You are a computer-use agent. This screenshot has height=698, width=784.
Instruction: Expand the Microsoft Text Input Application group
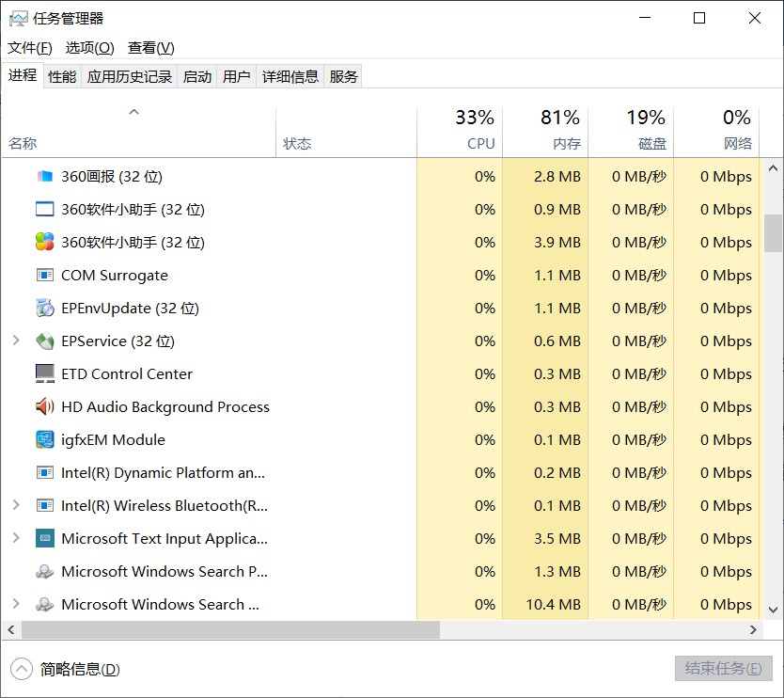click(16, 538)
